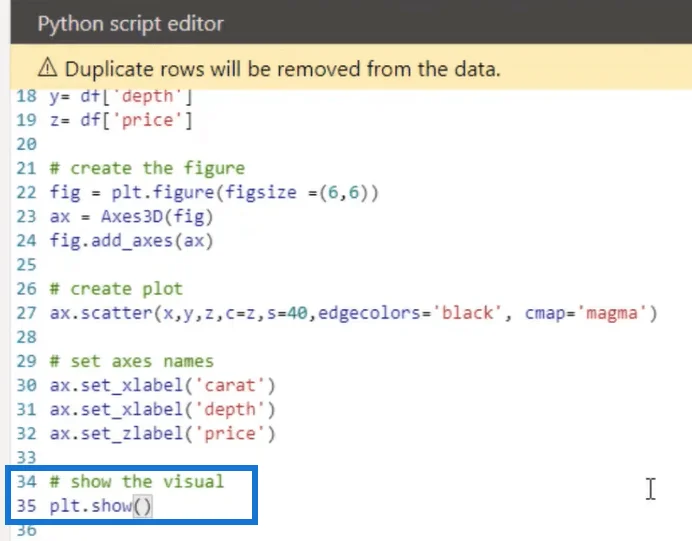Click empty line 33 in the editor

tap(353, 458)
